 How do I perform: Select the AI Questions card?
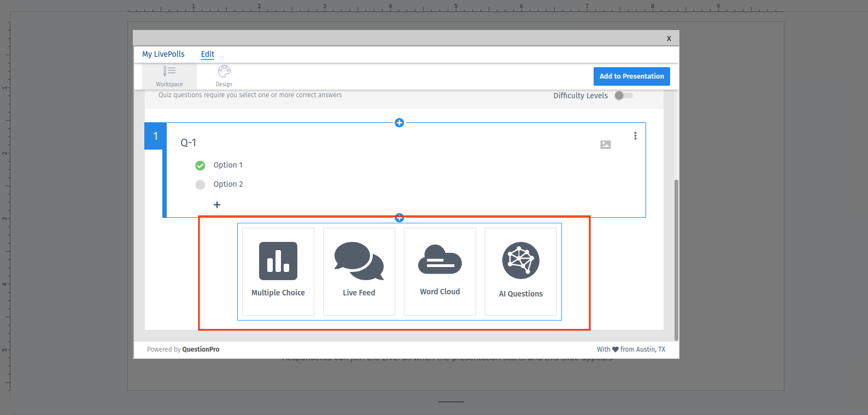coord(521,271)
